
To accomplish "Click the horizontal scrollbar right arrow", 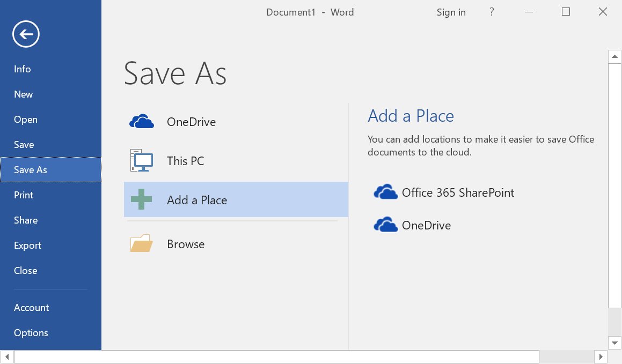I will [x=601, y=357].
